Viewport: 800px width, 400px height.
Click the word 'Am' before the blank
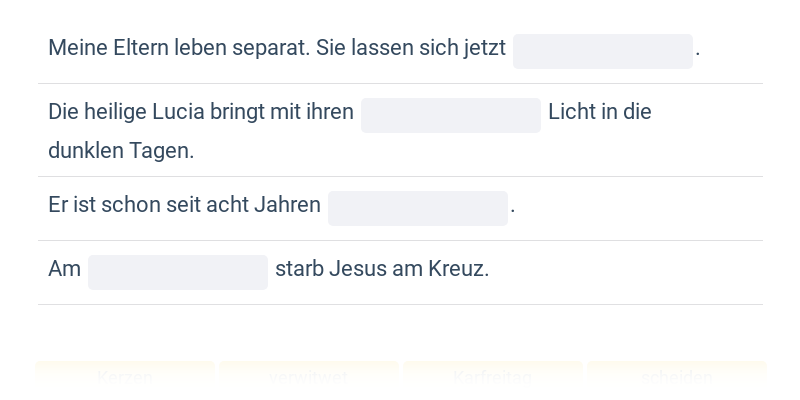[x=64, y=269]
